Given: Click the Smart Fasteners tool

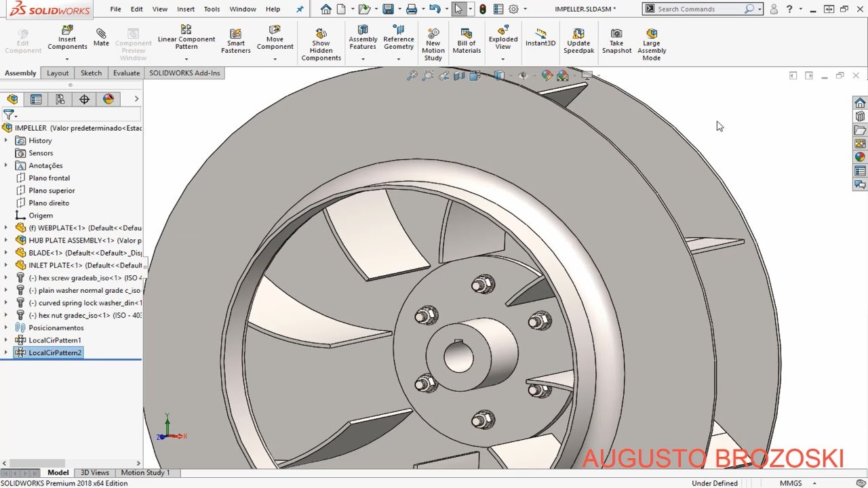Looking at the screenshot, I should pyautogui.click(x=236, y=41).
